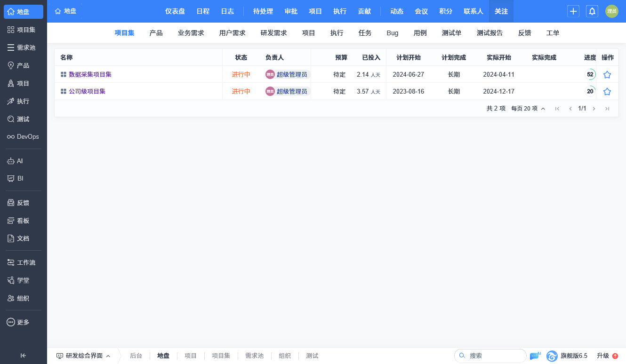The width and height of the screenshot is (626, 364).
Task: Select the 审批 top menu item
Action: pyautogui.click(x=291, y=11)
